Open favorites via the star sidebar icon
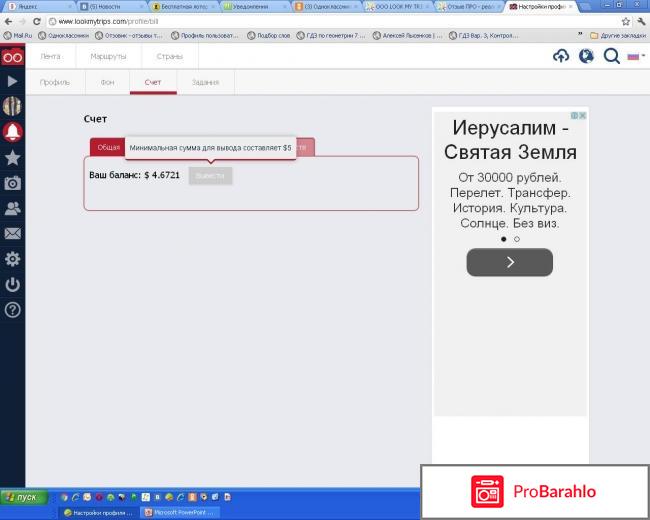 click(x=12, y=158)
